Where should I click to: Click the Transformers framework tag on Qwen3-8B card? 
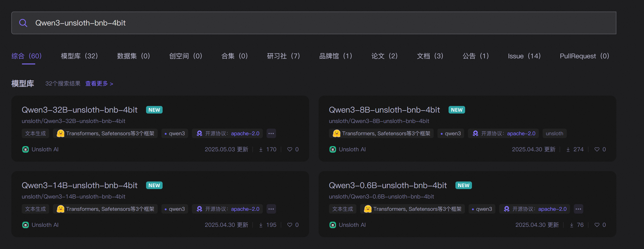pos(381,133)
